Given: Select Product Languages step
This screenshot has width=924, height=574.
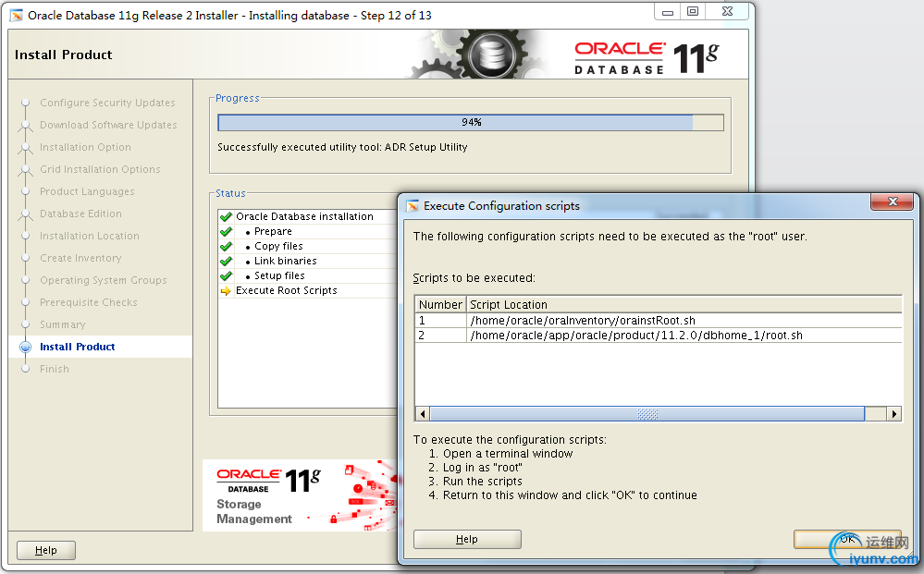Looking at the screenshot, I should click(x=87, y=191).
